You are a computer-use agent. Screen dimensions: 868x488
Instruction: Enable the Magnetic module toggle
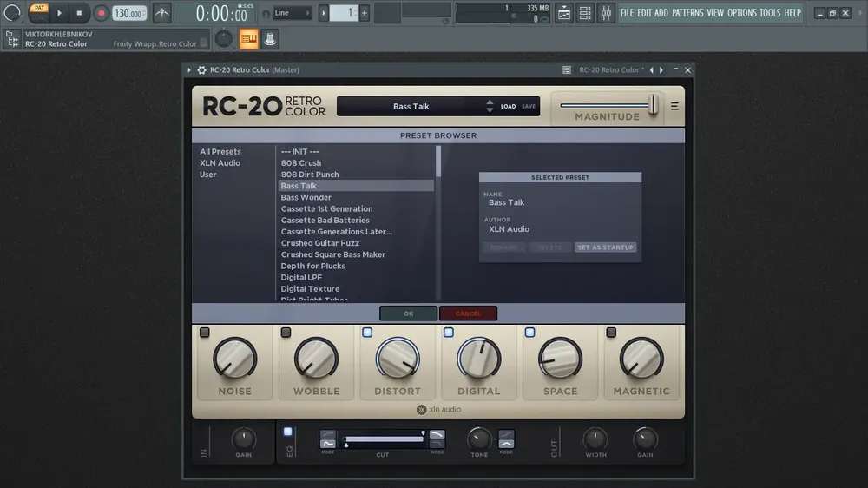(611, 333)
